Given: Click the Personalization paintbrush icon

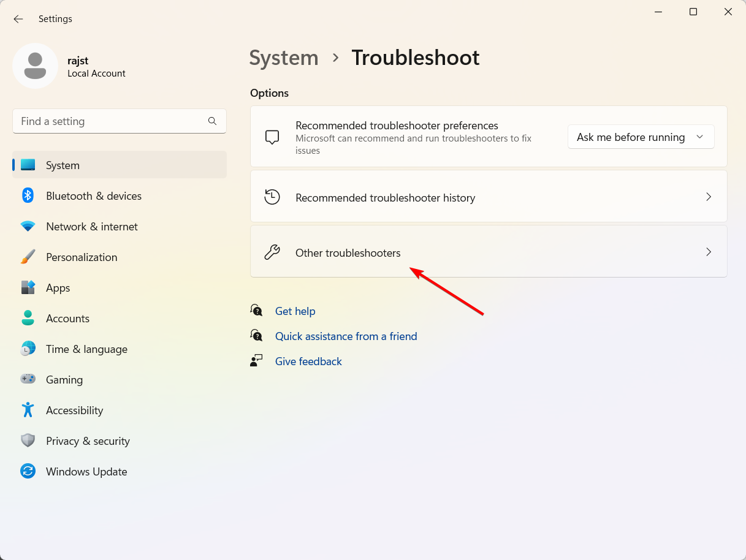Looking at the screenshot, I should pos(28,257).
